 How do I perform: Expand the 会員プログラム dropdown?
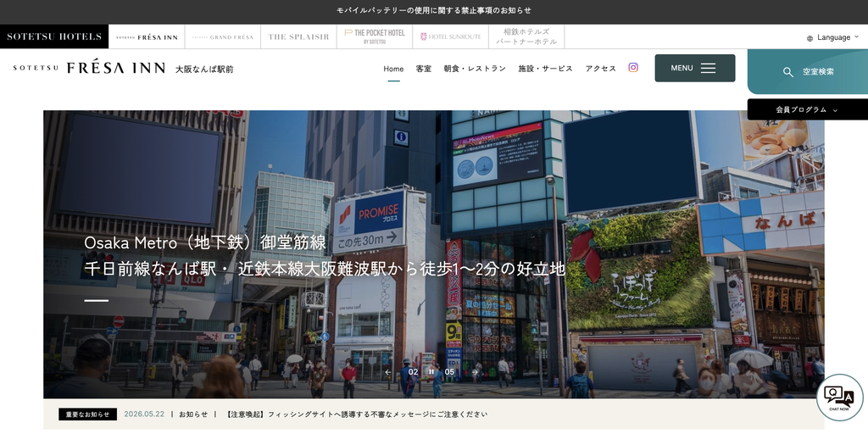pos(807,109)
